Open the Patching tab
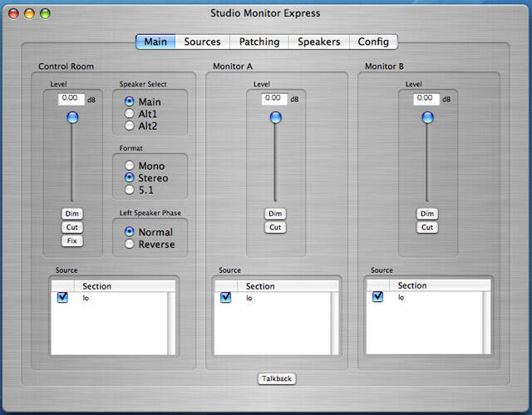The width and height of the screenshot is (532, 415). pyautogui.click(x=259, y=42)
